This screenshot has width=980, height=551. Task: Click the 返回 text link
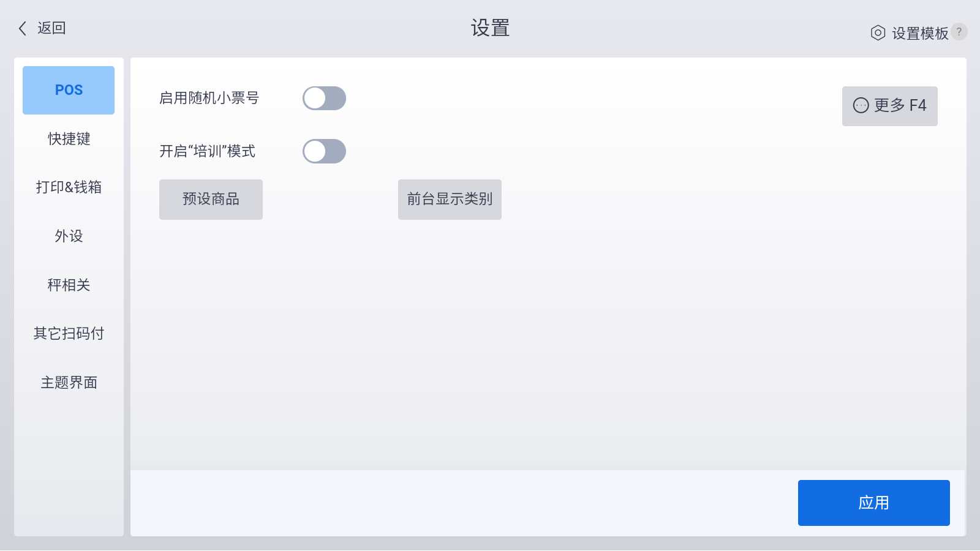51,28
